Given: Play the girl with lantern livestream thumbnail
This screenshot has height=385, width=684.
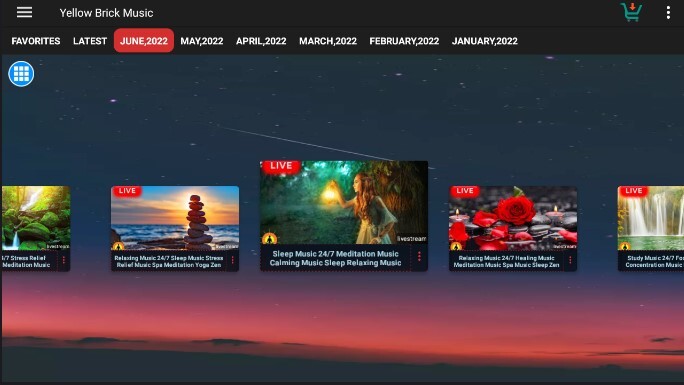Looking at the screenshot, I should [x=344, y=202].
